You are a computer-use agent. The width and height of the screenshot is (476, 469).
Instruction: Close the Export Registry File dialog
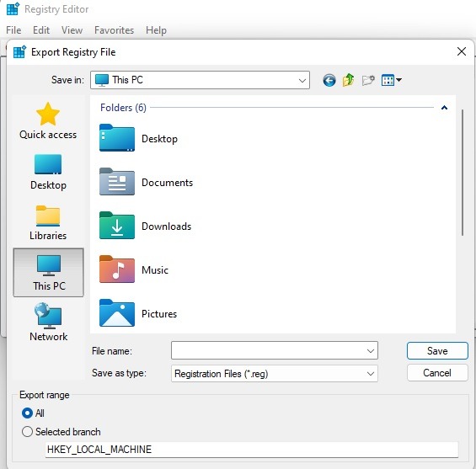tap(462, 51)
